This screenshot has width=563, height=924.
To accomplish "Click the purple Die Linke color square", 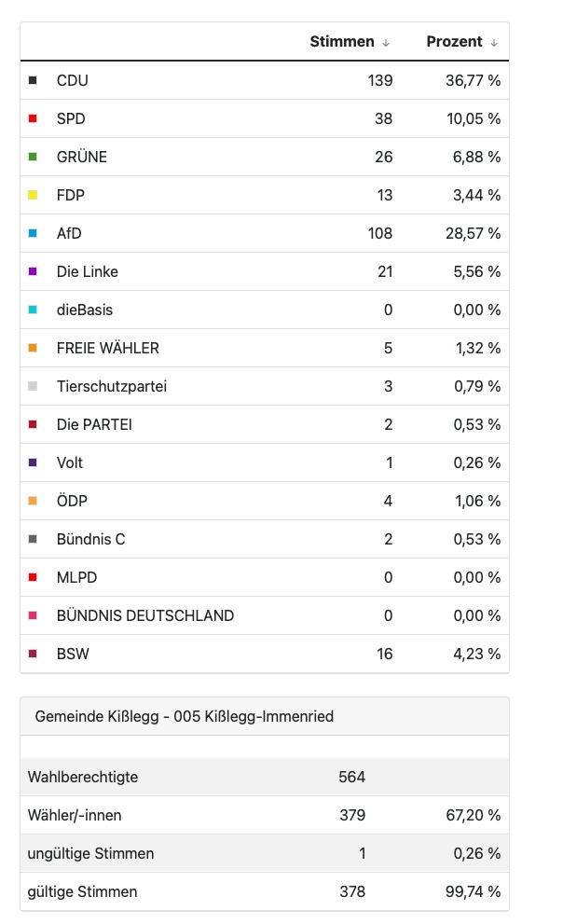I will [33, 271].
